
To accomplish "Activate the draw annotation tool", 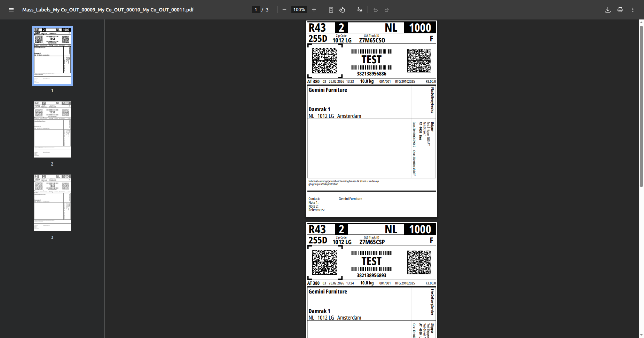I will pyautogui.click(x=360, y=10).
